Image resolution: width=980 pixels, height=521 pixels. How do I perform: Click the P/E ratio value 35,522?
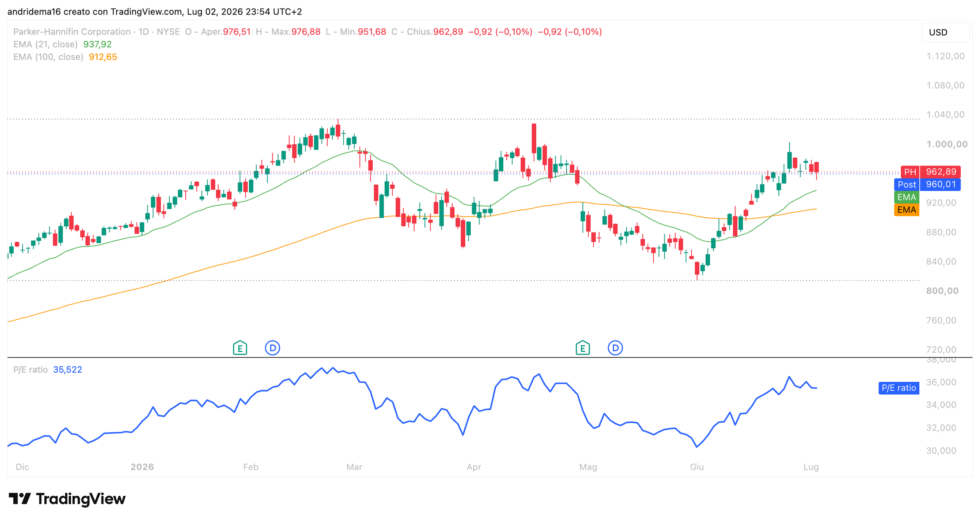tap(67, 370)
